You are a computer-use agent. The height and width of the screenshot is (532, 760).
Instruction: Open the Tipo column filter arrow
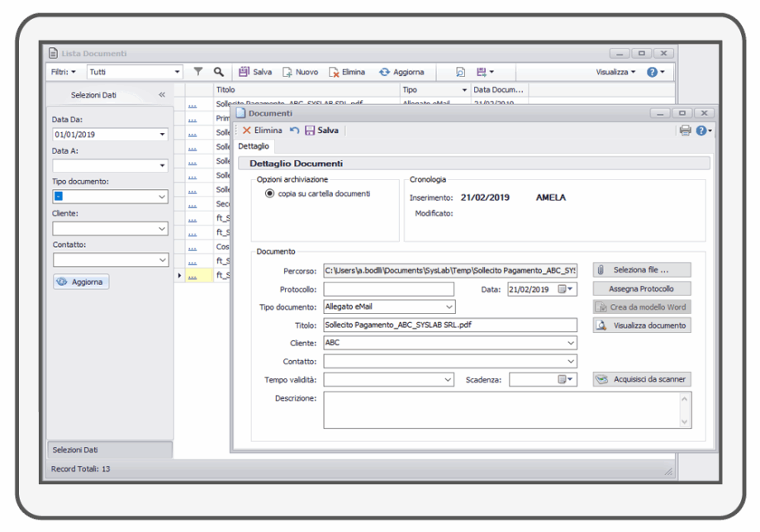tap(464, 90)
